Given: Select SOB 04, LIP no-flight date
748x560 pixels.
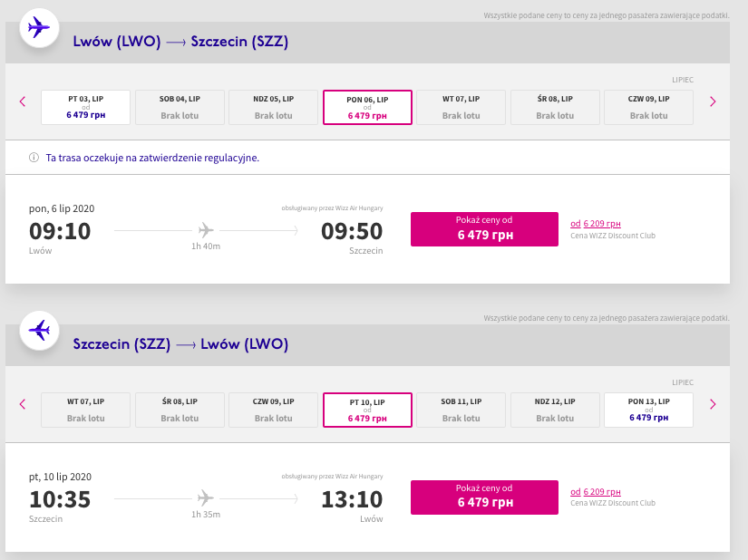Looking at the screenshot, I should point(180,107).
